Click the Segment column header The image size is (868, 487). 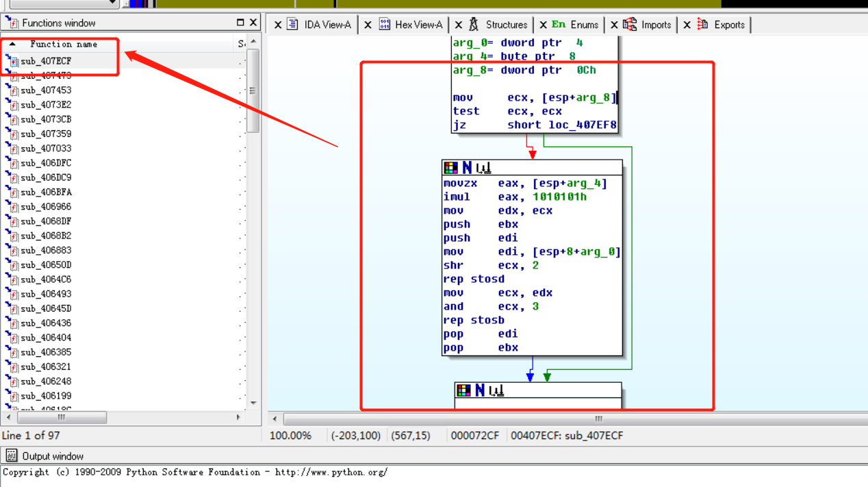click(x=242, y=44)
